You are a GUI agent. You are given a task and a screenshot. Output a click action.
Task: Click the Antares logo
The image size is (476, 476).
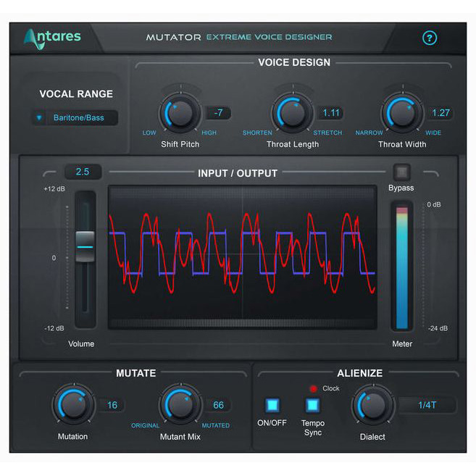pos(52,38)
